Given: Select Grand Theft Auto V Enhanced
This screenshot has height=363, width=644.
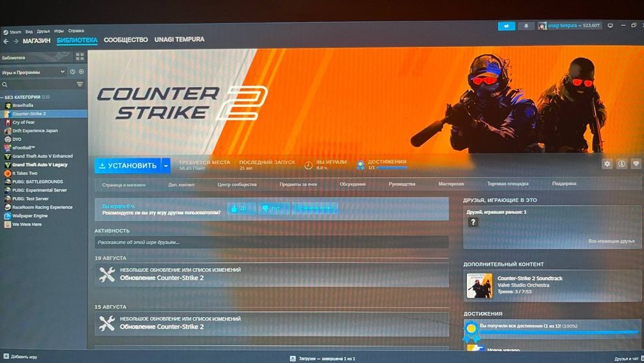Looking at the screenshot, I should click(44, 156).
